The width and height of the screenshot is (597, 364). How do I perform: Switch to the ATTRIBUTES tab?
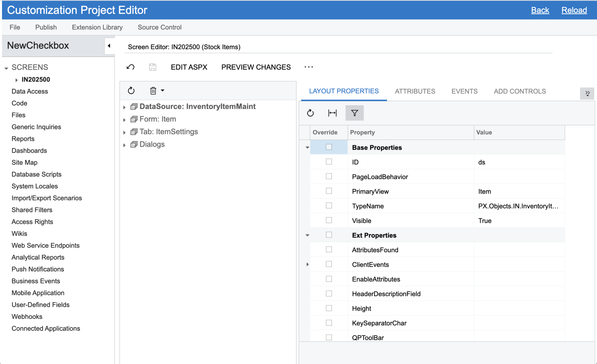click(x=415, y=91)
